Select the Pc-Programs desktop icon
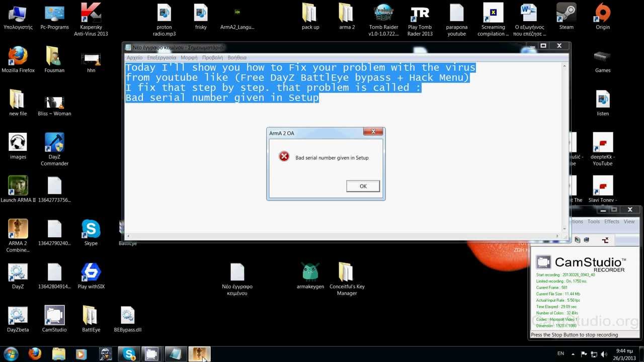The height and width of the screenshot is (362, 644). (54, 17)
